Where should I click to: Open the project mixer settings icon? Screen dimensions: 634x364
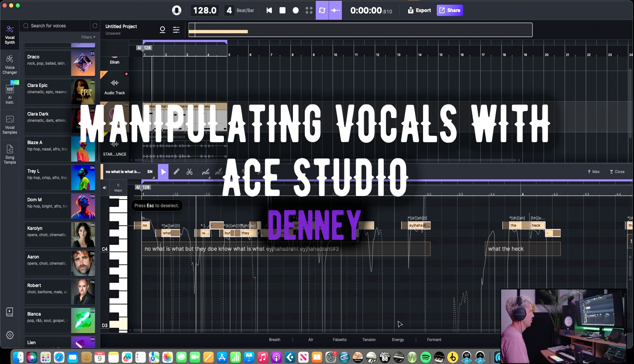[176, 30]
